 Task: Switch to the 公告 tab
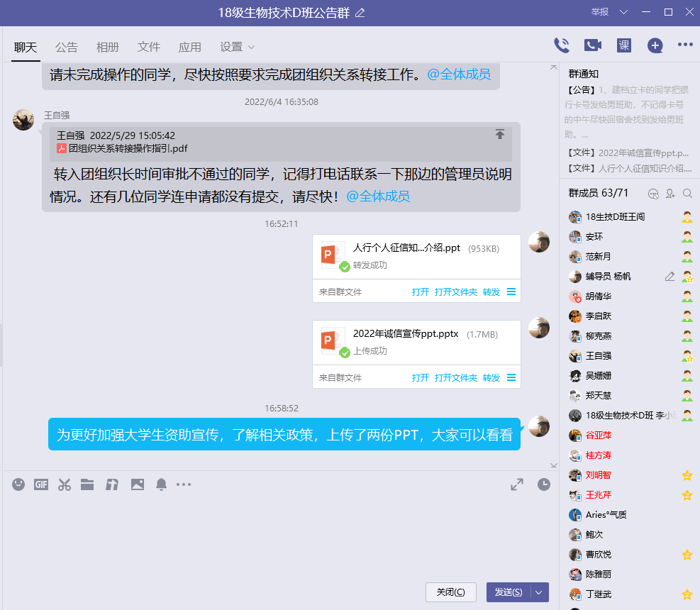(67, 48)
